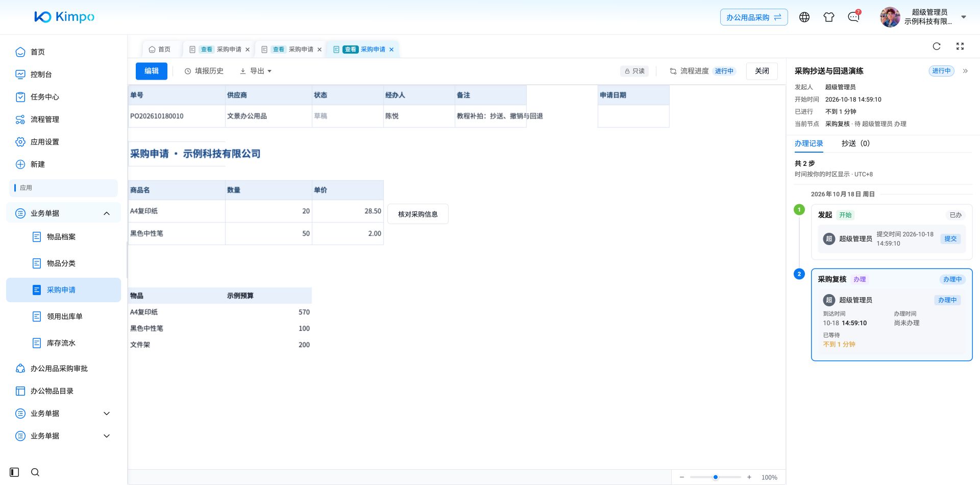Click the 关闭 button
This screenshot has height=485, width=980.
point(762,71)
